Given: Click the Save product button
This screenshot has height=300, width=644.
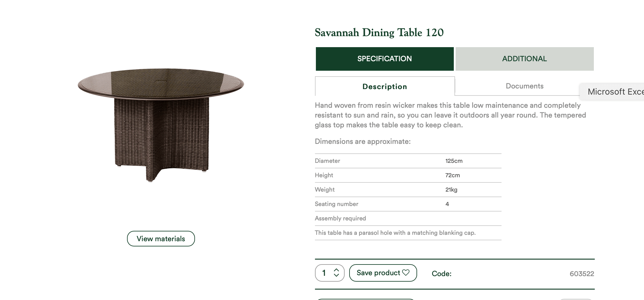Looking at the screenshot, I should click(383, 273).
